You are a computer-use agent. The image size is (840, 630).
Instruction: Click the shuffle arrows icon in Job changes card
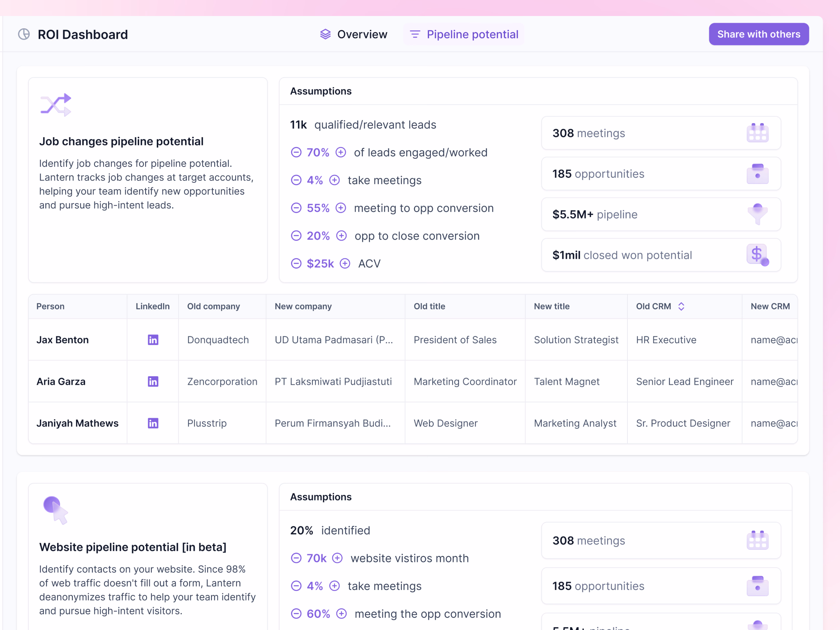point(56,104)
